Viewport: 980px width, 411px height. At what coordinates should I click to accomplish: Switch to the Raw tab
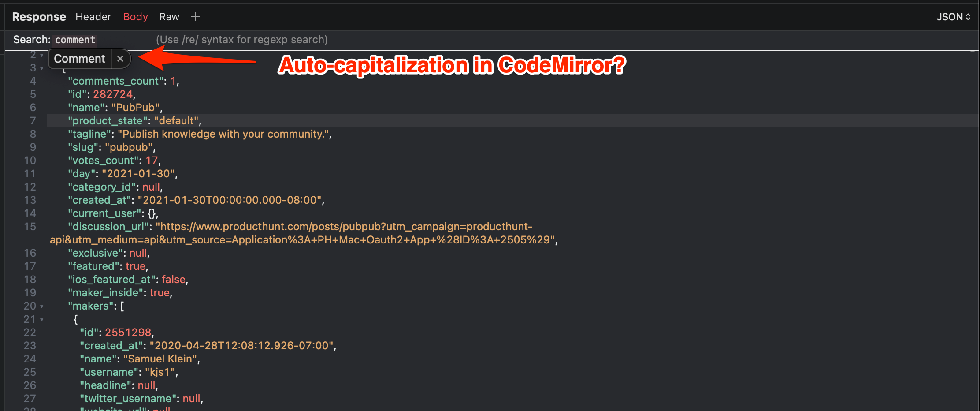point(169,16)
